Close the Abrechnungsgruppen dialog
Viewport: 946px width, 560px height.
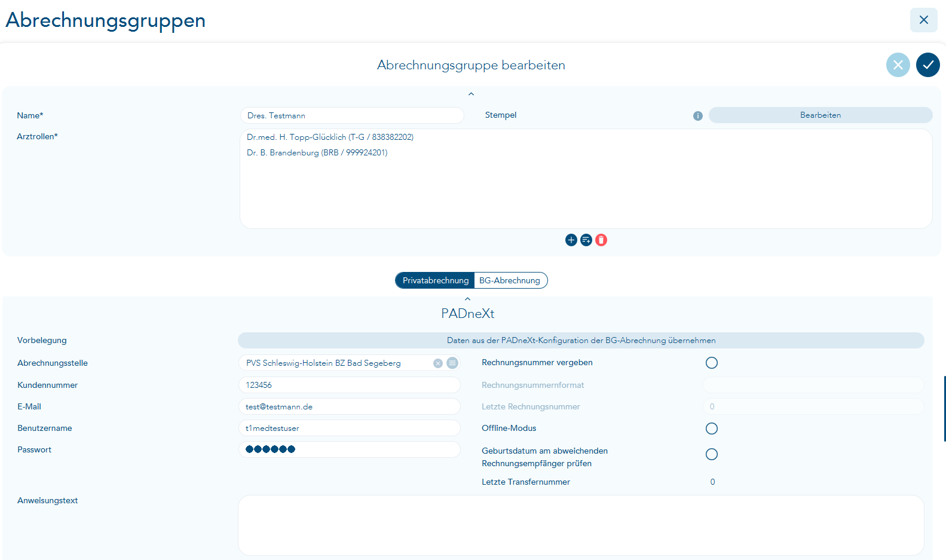coord(923,20)
